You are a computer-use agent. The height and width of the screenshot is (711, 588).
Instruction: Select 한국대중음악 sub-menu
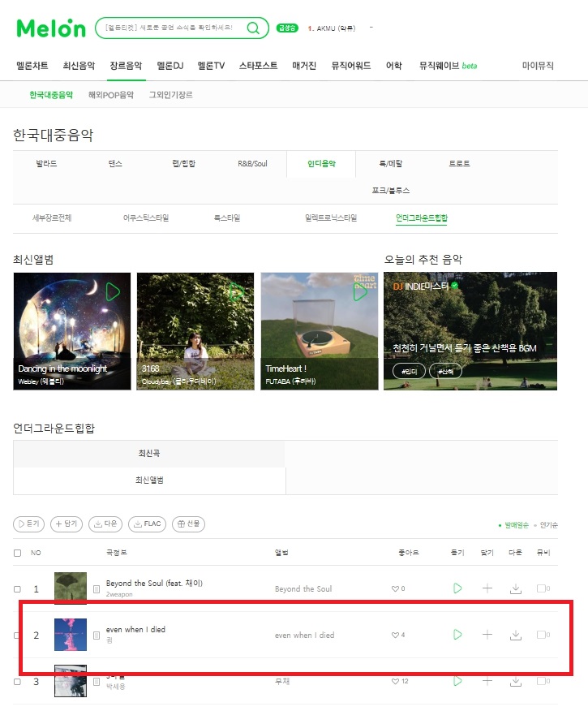pos(51,95)
